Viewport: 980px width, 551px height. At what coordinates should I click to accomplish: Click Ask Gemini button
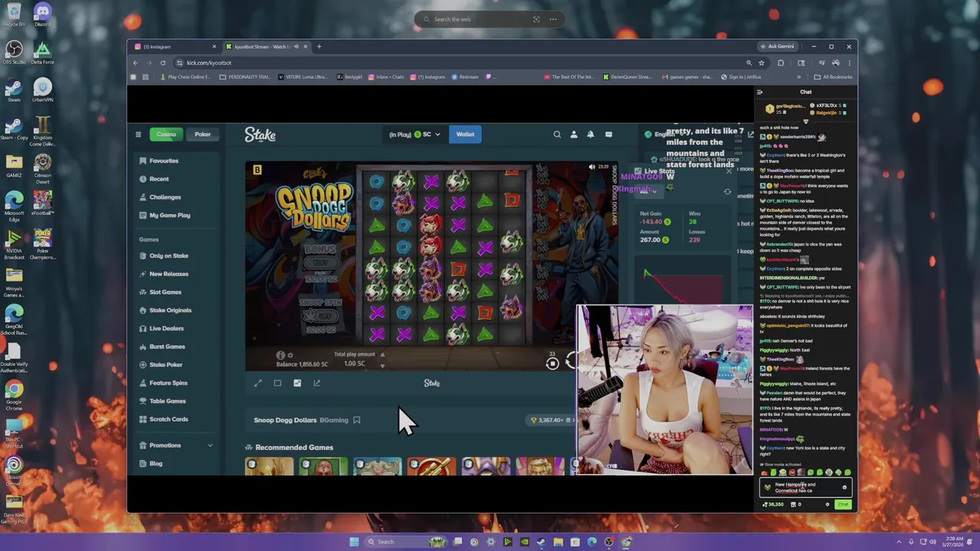click(777, 47)
